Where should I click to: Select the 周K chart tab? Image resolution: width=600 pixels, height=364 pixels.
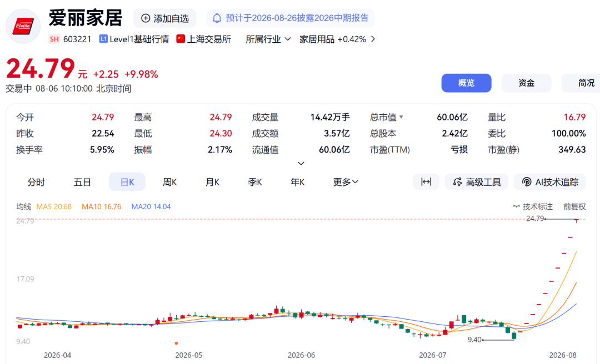pyautogui.click(x=169, y=182)
